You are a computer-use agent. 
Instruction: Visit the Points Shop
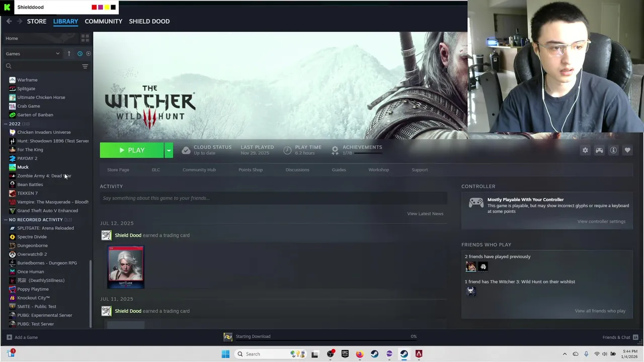tap(251, 170)
